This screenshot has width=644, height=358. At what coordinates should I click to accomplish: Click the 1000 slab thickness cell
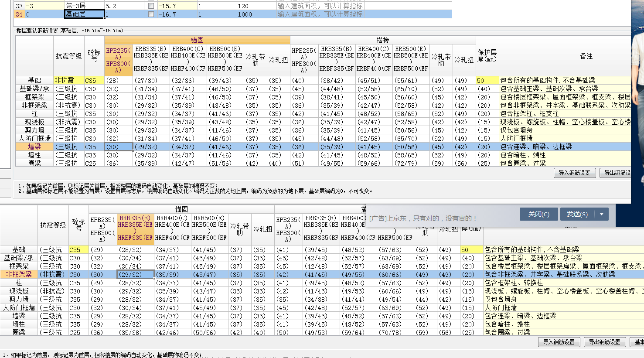point(256,14)
